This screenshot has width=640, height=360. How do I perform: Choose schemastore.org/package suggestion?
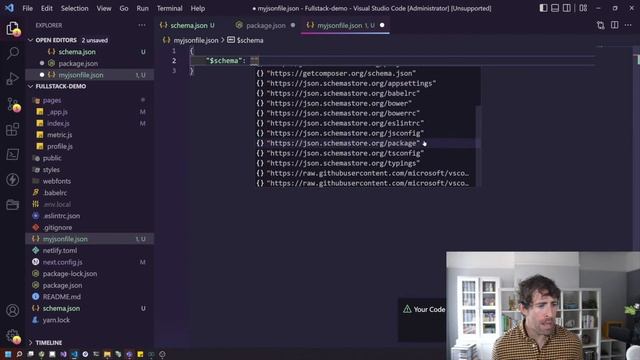[365, 143]
